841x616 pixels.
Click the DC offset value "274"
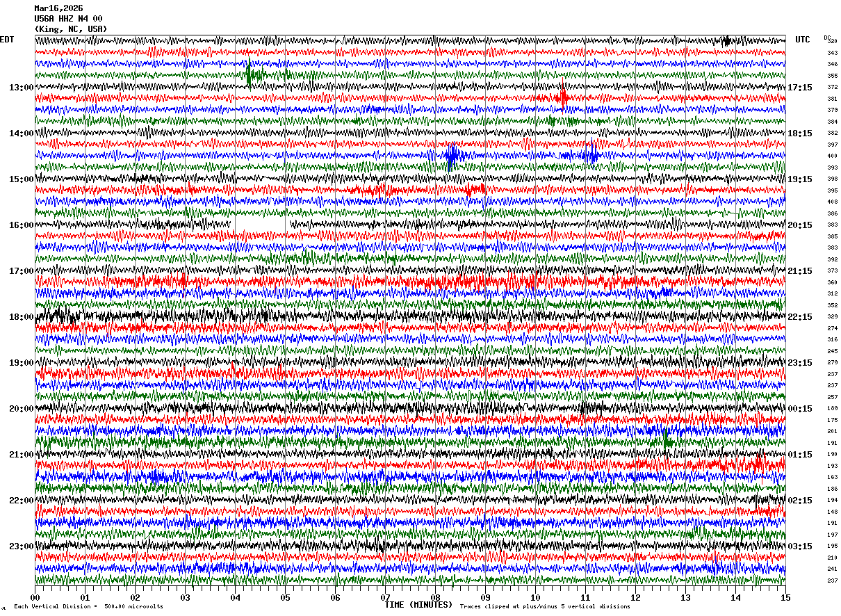click(x=832, y=328)
